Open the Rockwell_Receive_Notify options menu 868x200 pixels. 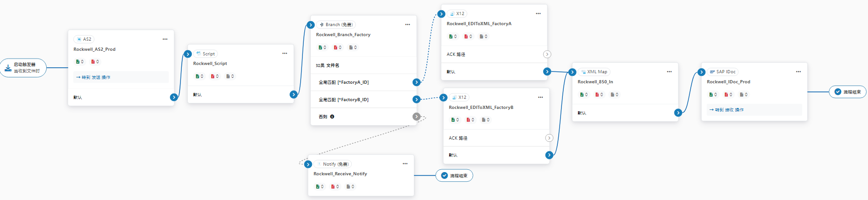[405, 164]
